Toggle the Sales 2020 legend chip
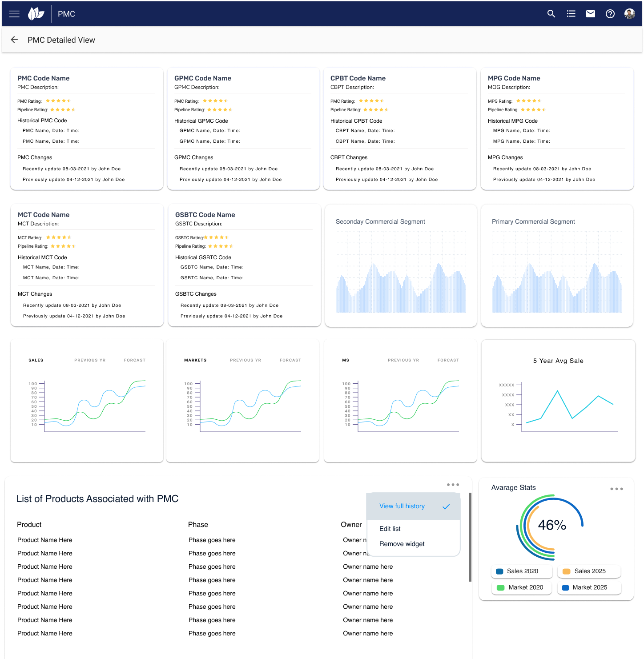Image resolution: width=644 pixels, height=659 pixels. 521,571
